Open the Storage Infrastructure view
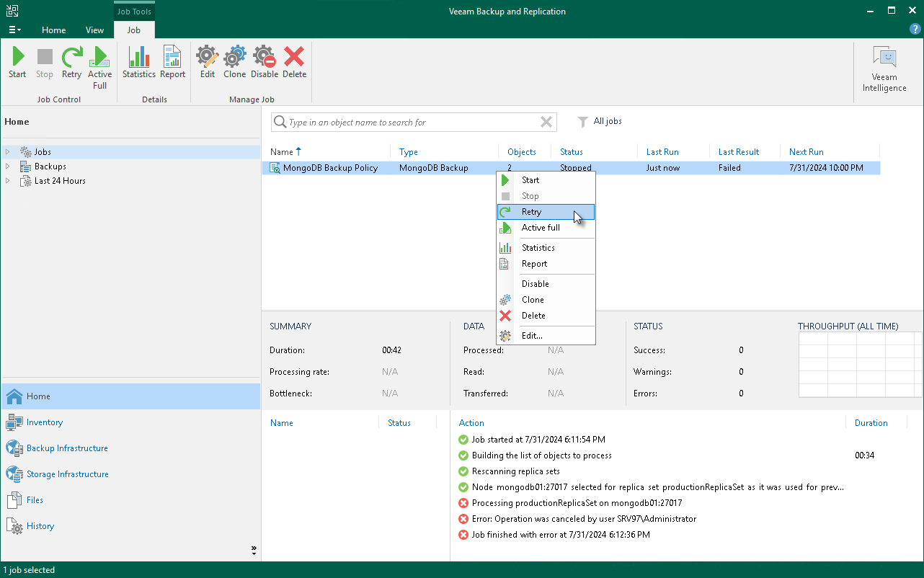Image resolution: width=924 pixels, height=578 pixels. 130,474
